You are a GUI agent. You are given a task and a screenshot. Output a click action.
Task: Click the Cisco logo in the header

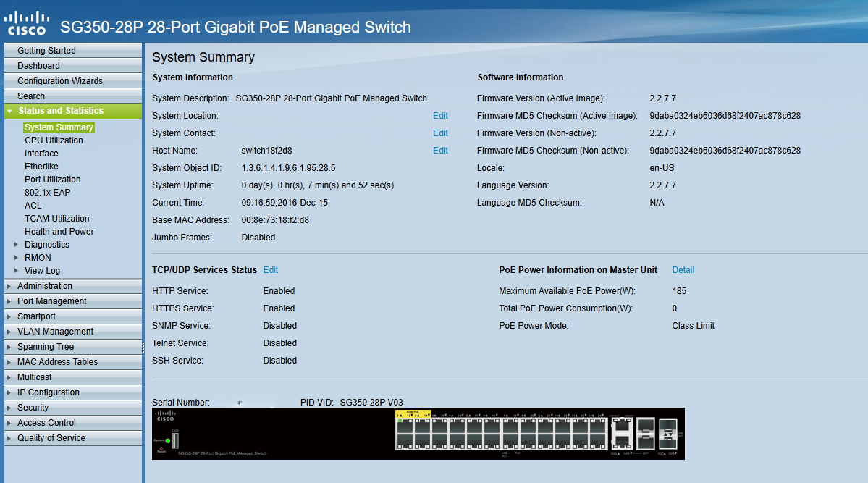[x=27, y=23]
